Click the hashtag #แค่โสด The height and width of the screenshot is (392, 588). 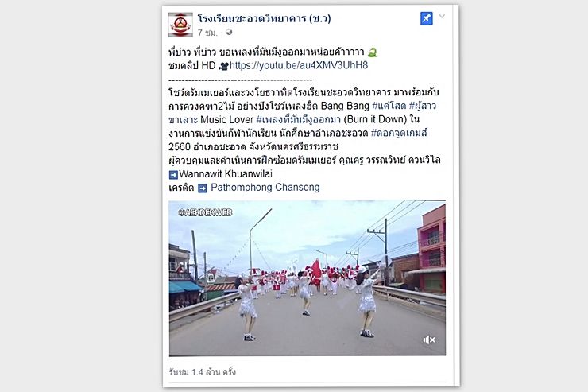389,106
